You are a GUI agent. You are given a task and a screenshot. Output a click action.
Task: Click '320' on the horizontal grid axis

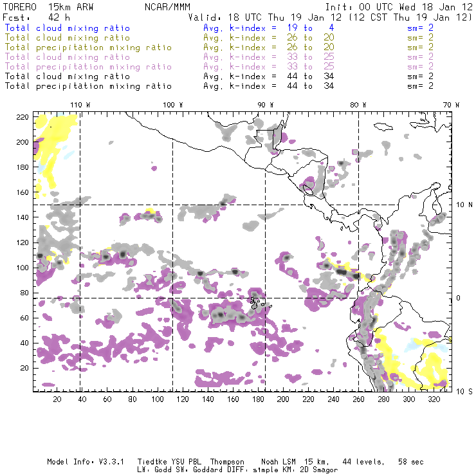coord(434,399)
